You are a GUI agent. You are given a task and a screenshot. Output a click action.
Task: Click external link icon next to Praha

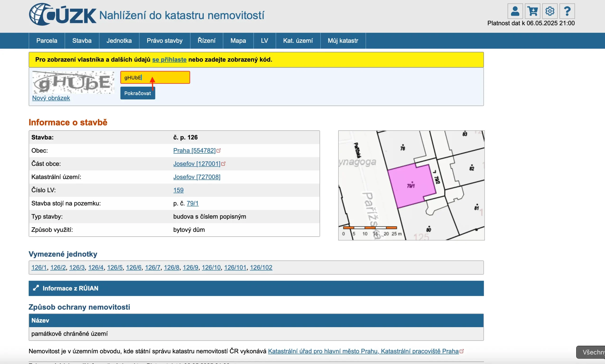[219, 151]
